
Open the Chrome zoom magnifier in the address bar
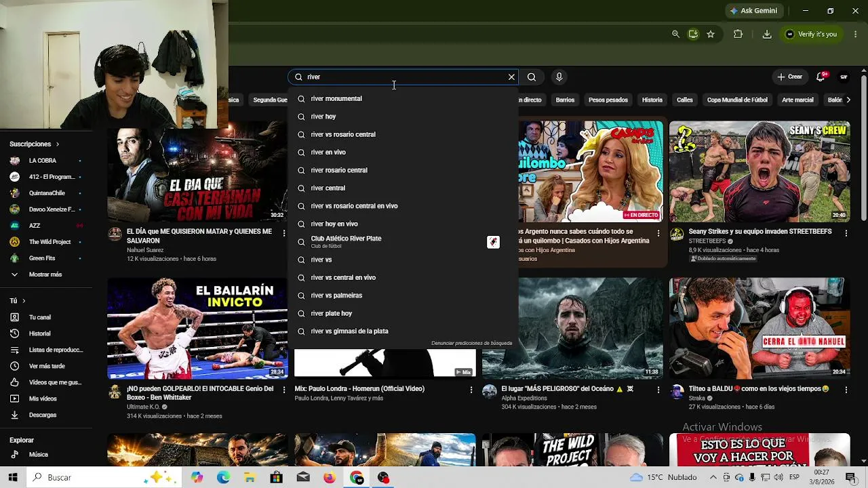[675, 34]
